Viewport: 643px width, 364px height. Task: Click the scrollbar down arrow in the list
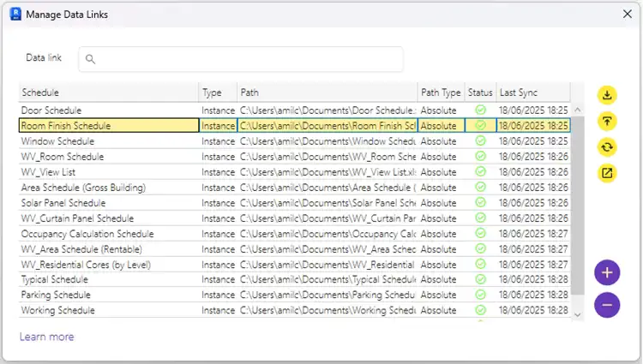pyautogui.click(x=577, y=314)
